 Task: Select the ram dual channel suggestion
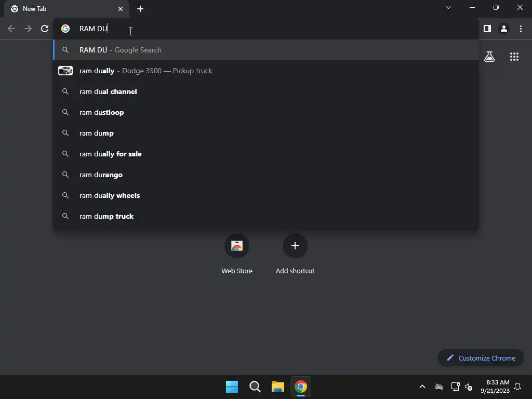[266, 91]
